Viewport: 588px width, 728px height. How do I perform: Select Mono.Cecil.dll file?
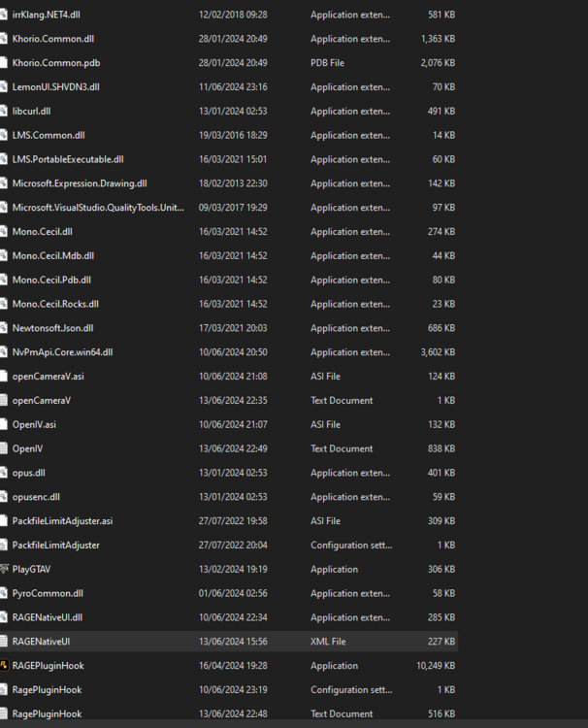click(x=43, y=232)
